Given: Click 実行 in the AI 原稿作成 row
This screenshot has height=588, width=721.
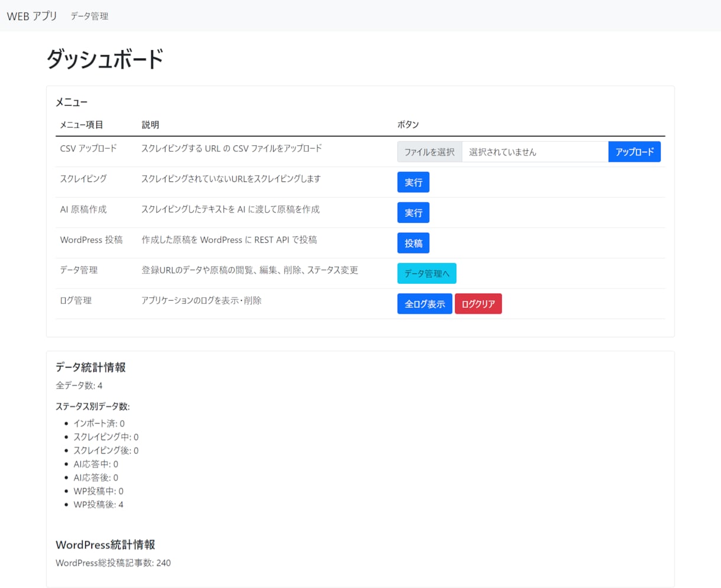Looking at the screenshot, I should coord(413,213).
